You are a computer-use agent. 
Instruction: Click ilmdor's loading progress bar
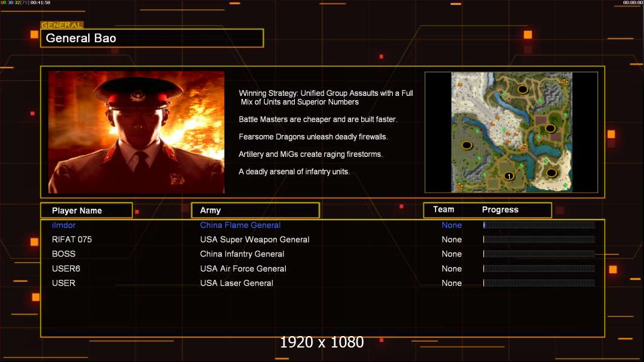539,224
